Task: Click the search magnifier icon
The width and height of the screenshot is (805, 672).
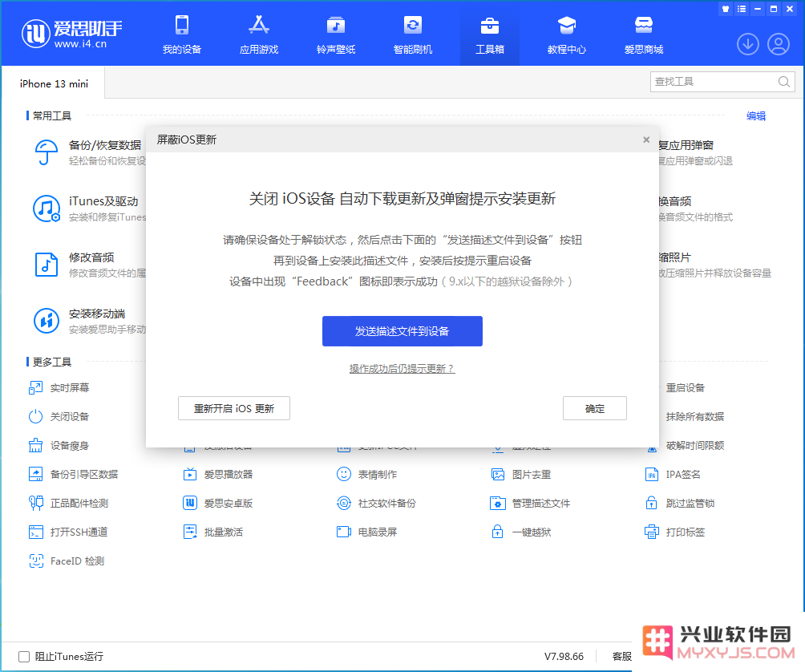Action: tap(784, 82)
